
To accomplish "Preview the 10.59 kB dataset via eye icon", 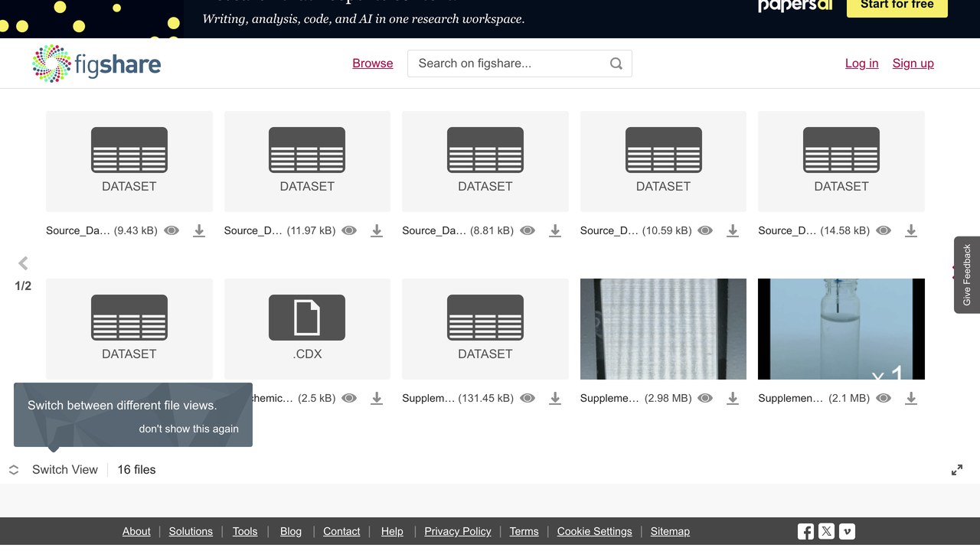I will pos(705,230).
